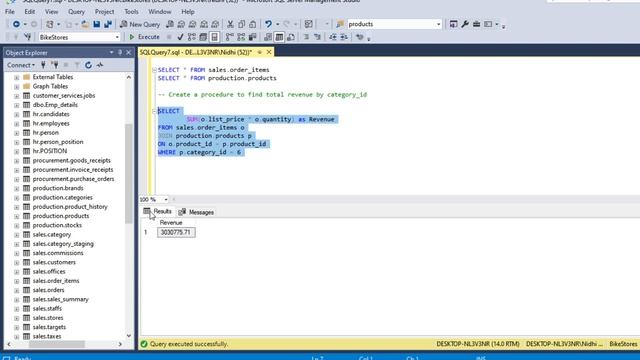This screenshot has width=640, height=360.
Task: Click the navigate backward circle icon
Action: pyautogui.click(x=16, y=24)
